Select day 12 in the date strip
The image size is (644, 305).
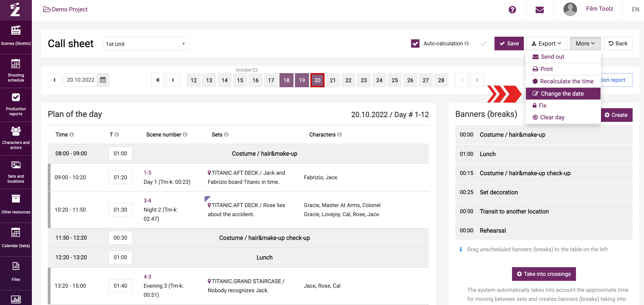pyautogui.click(x=193, y=80)
